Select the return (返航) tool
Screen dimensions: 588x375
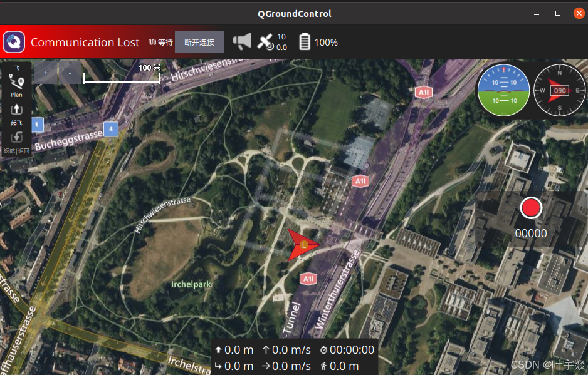[x=16, y=143]
